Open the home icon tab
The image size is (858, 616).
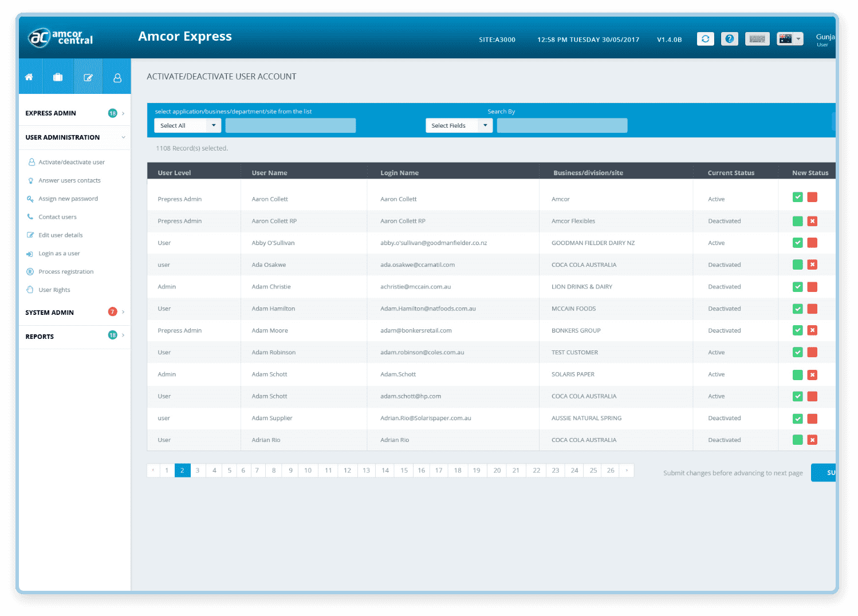(29, 77)
